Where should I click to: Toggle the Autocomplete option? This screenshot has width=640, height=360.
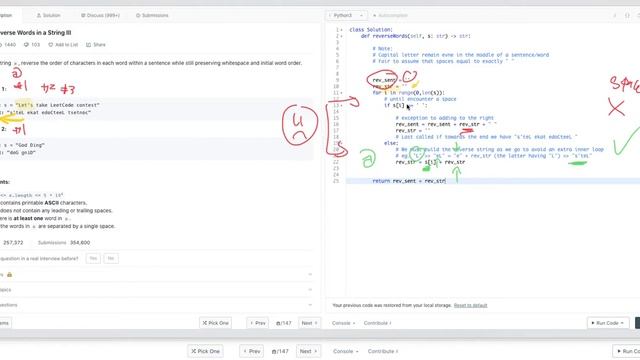[x=390, y=15]
